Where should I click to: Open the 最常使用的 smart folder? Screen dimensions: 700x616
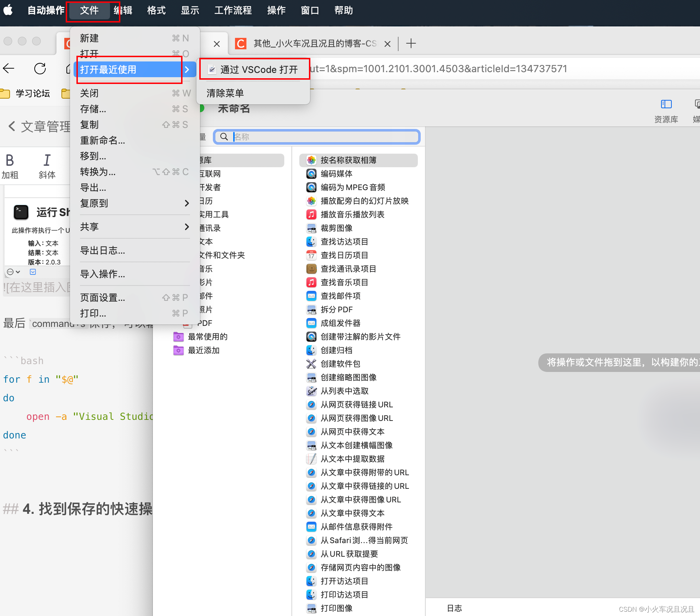coord(200,337)
